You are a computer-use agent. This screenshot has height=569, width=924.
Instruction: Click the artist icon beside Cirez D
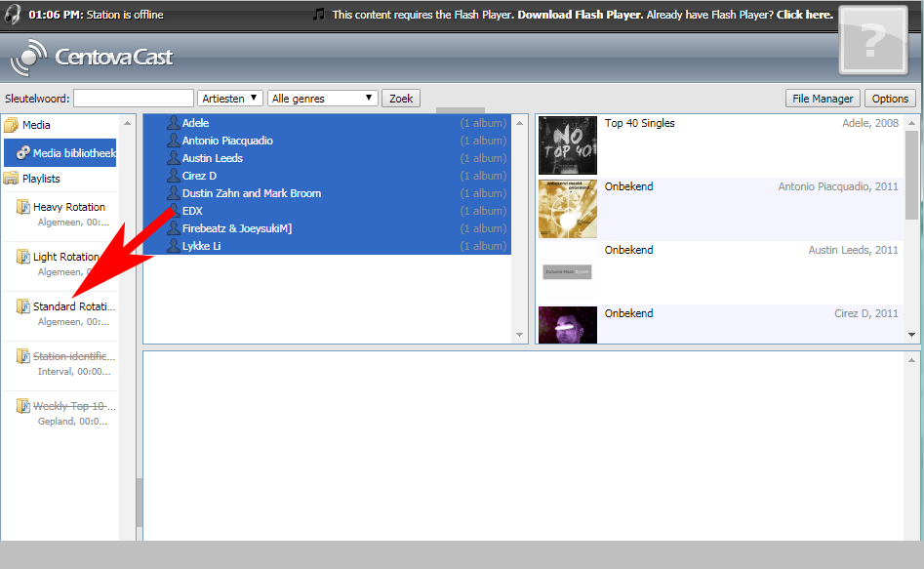coord(174,176)
